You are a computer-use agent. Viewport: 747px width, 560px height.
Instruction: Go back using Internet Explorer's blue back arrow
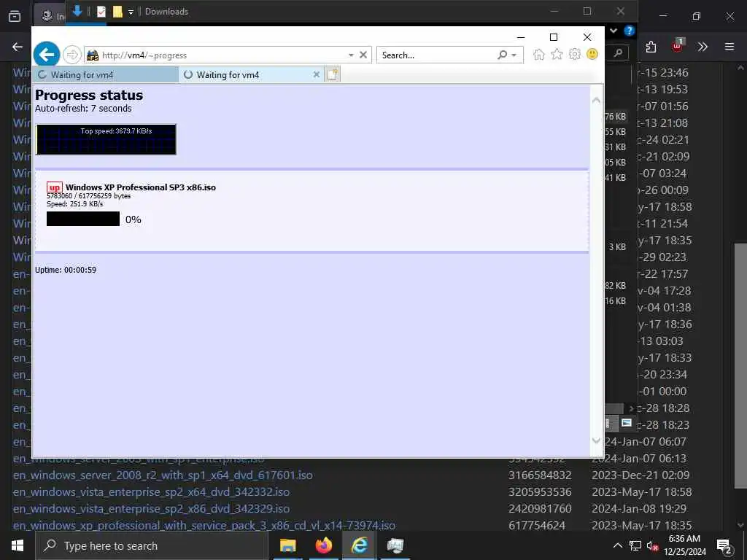tap(47, 55)
